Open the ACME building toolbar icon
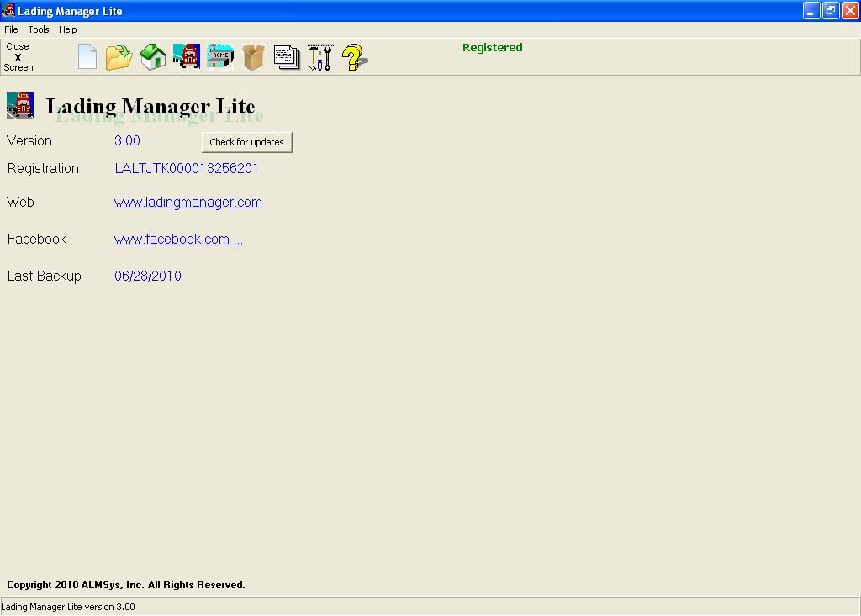Screen dimensions: 861x616 [220, 56]
